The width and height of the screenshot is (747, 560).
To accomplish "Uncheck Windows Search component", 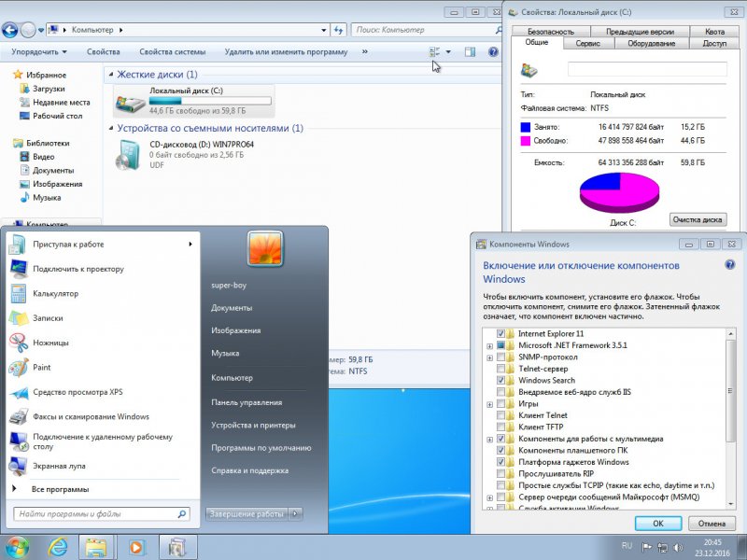I will 500,381.
